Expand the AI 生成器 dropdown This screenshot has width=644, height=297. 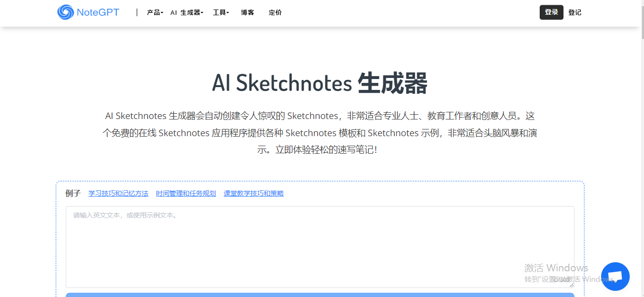coord(186,12)
